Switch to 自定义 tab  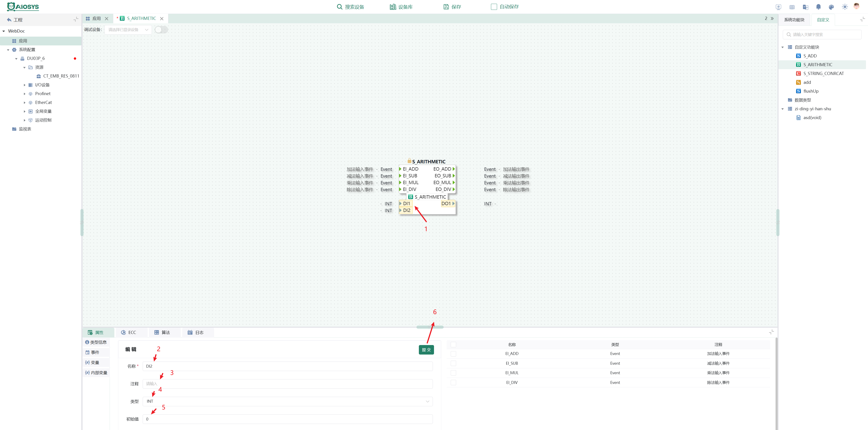tap(823, 19)
